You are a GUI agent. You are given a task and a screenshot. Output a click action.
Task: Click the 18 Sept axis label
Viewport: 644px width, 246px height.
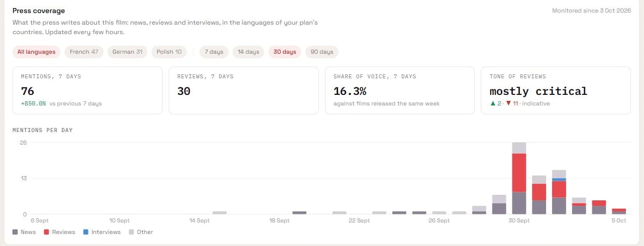click(x=279, y=220)
